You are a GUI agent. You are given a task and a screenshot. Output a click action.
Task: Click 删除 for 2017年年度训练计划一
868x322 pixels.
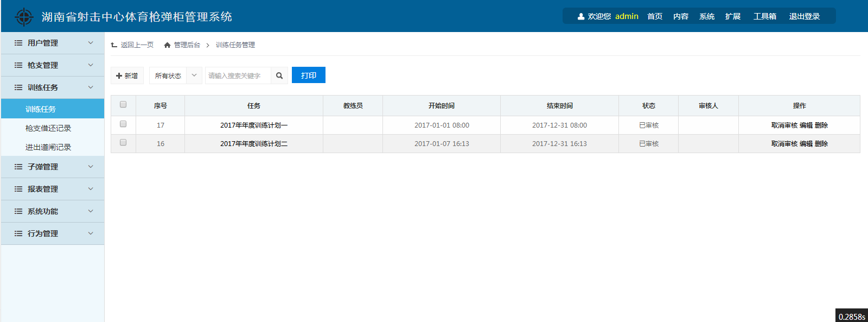pos(821,125)
